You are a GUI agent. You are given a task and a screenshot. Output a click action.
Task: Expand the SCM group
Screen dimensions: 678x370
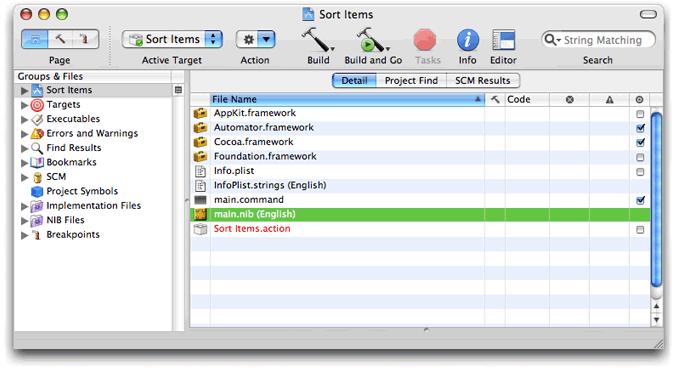tap(25, 177)
